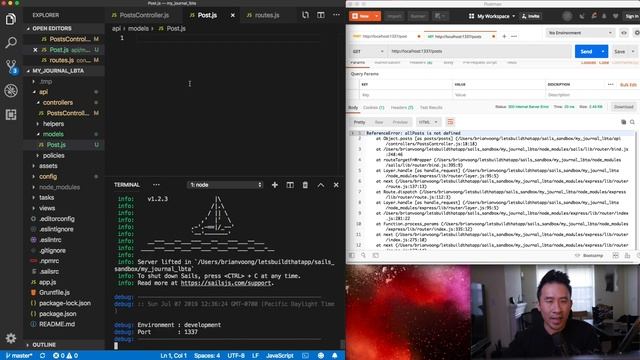Click notifications bell in VS Code status bar
This screenshot has width=640, height=360.
335,356
